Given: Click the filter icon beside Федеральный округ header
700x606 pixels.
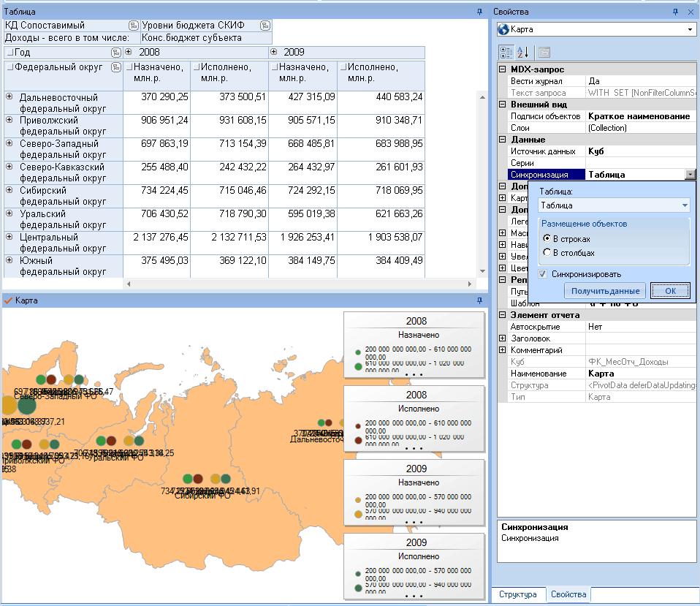Looking at the screenshot, I should click(116, 67).
